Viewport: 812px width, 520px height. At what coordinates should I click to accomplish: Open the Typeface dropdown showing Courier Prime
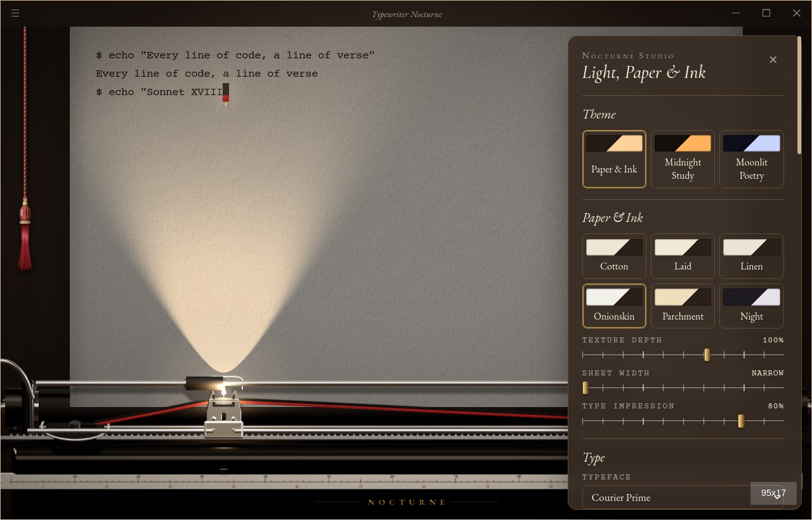pos(683,497)
